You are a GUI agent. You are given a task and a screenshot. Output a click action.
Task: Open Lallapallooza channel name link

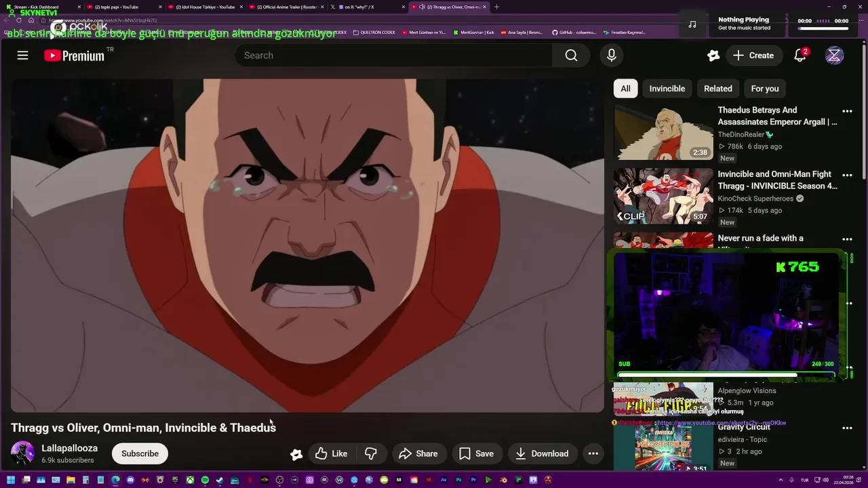point(69,448)
